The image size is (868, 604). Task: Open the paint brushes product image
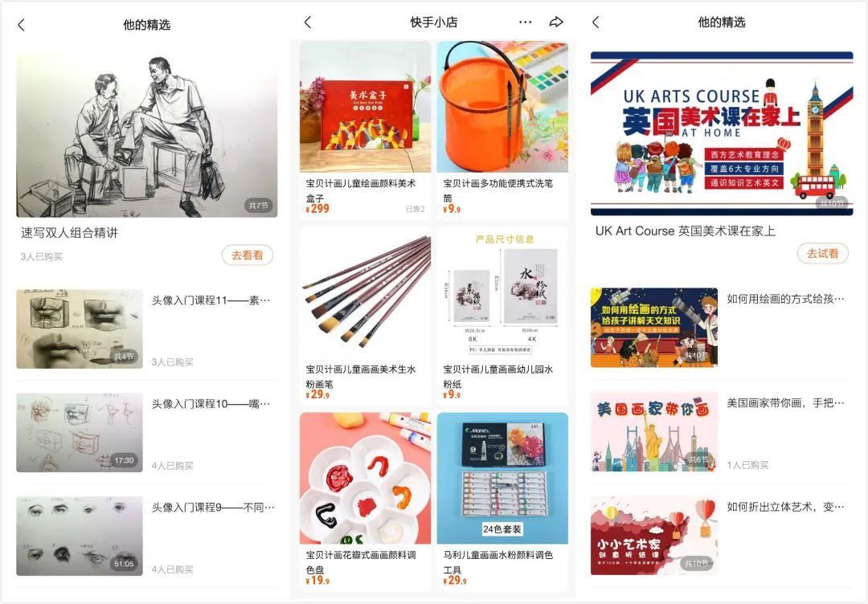coord(366,292)
